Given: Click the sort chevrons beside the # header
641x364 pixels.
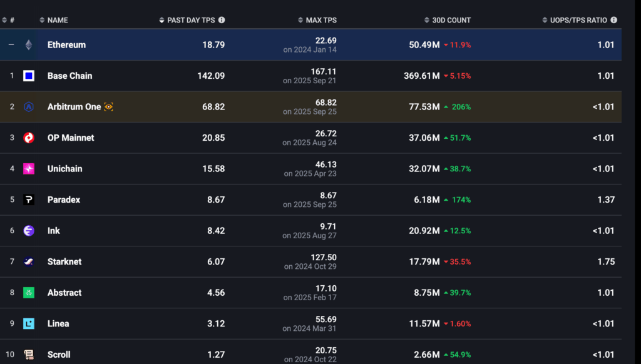Looking at the screenshot, I should (x=5, y=19).
